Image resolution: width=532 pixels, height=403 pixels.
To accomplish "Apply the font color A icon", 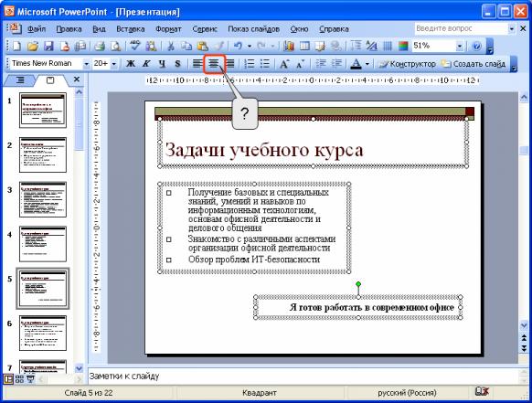I will pyautogui.click(x=356, y=63).
